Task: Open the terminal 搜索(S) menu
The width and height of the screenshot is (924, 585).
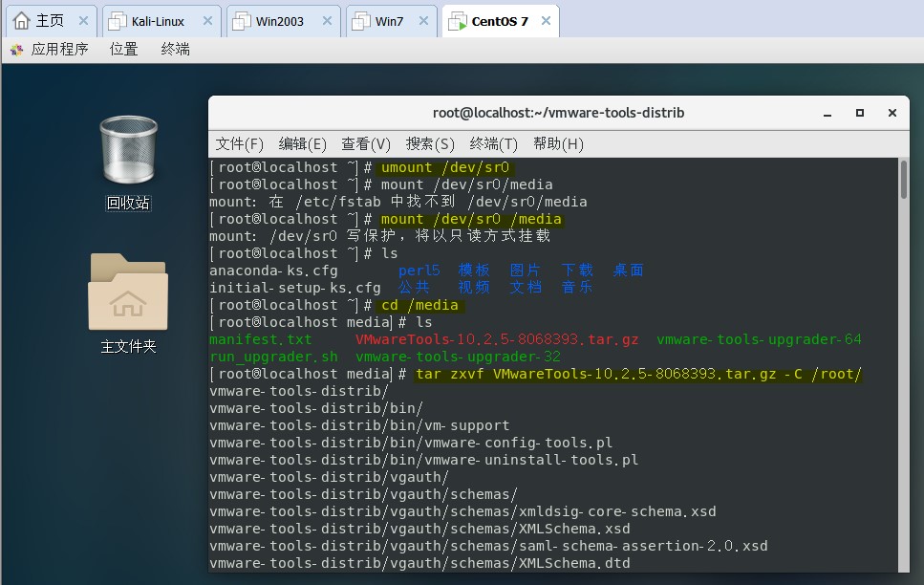Action: click(x=429, y=144)
